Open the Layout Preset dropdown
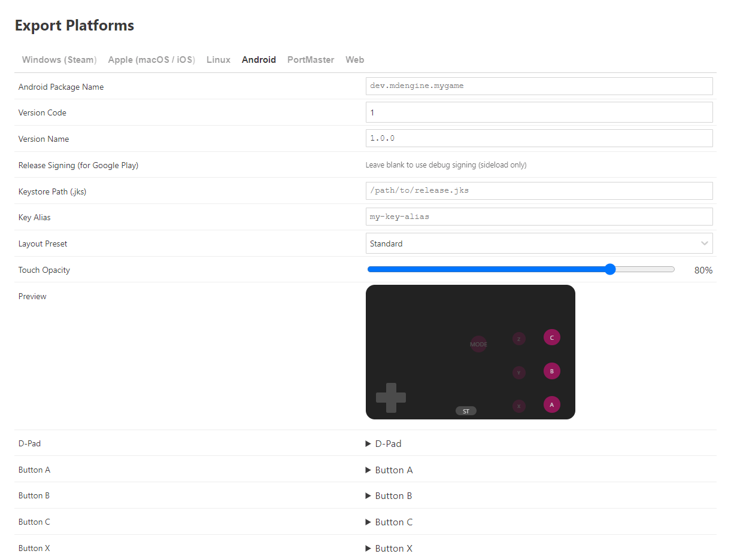This screenshot has width=731, height=560. pos(539,244)
